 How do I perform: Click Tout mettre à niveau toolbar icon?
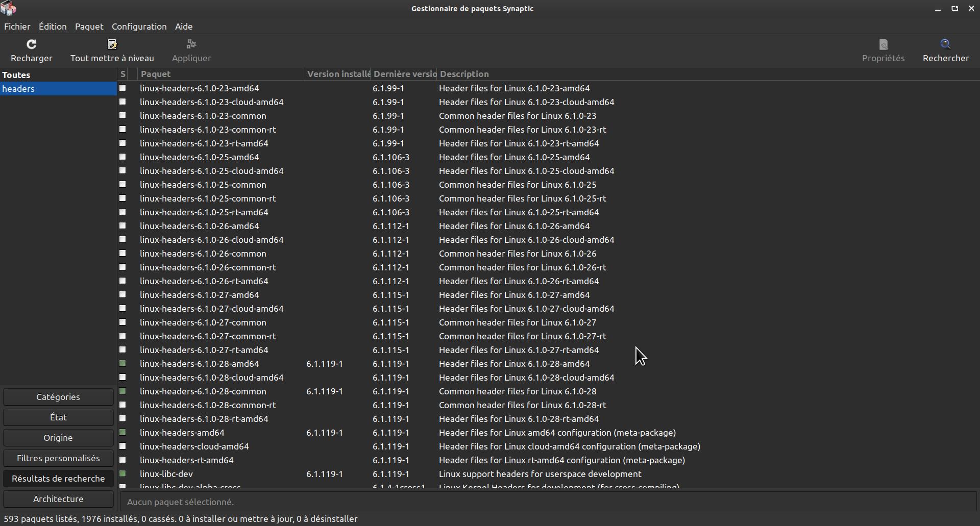click(x=112, y=44)
